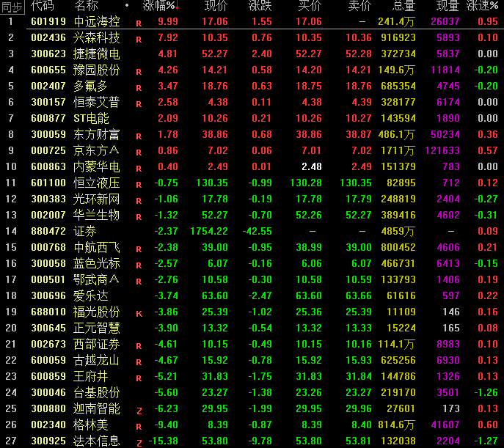Select stock name 华兰生物
The image size is (504, 448).
[97, 215]
